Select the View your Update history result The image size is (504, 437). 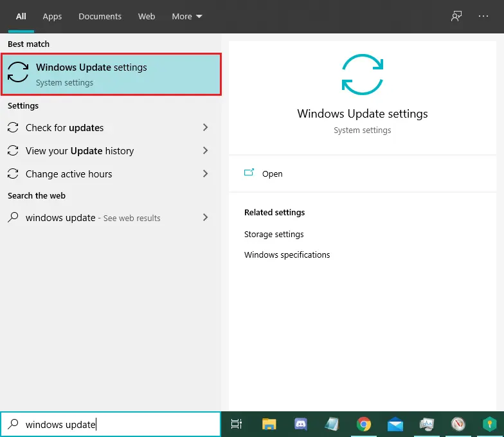pyautogui.click(x=111, y=150)
